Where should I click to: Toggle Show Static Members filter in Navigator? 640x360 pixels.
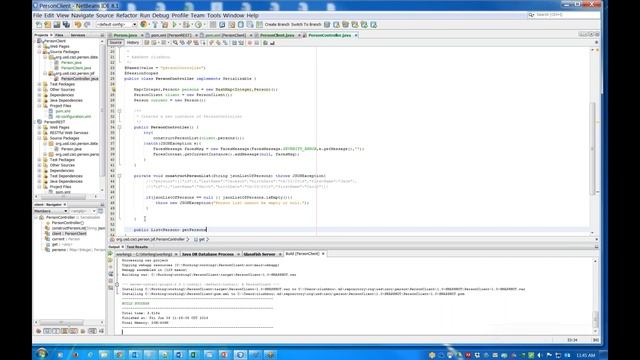[x=56, y=331]
